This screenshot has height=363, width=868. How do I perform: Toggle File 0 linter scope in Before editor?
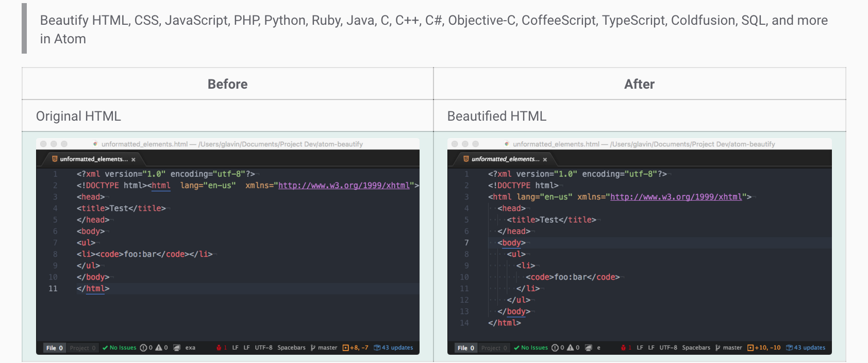54,348
